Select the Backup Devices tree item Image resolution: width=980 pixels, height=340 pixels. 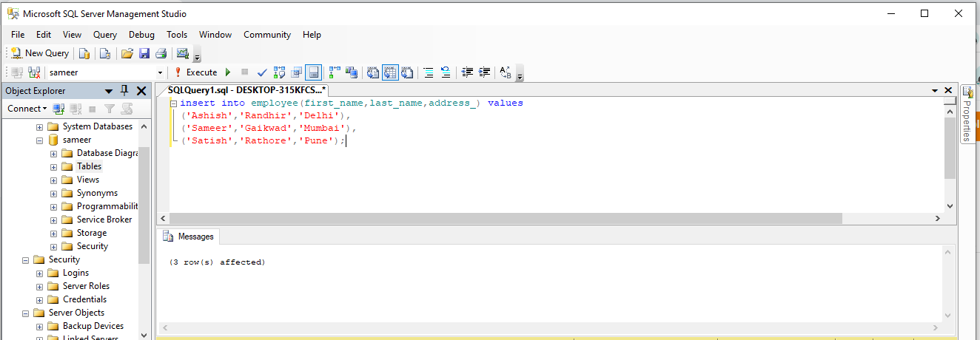tap(93, 326)
